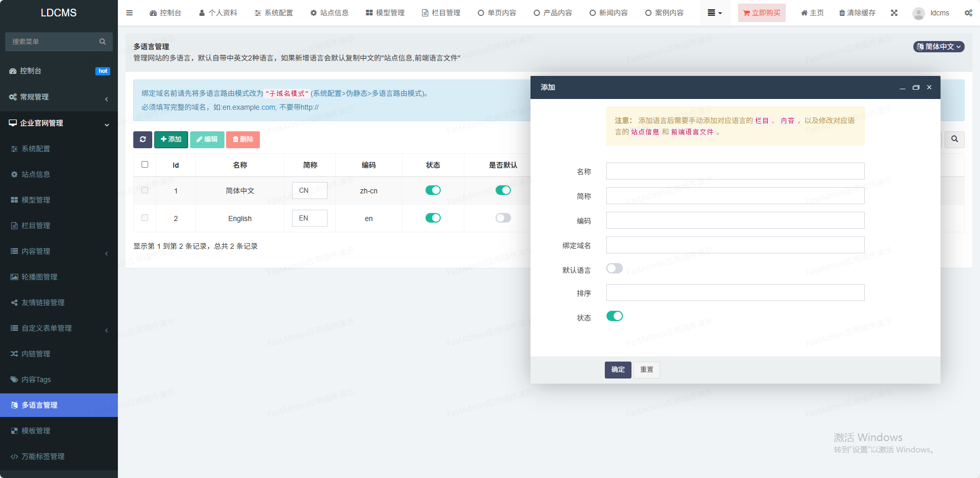Switch to the 系统配置 top tab
This screenshot has width=980, height=478.
[274, 13]
